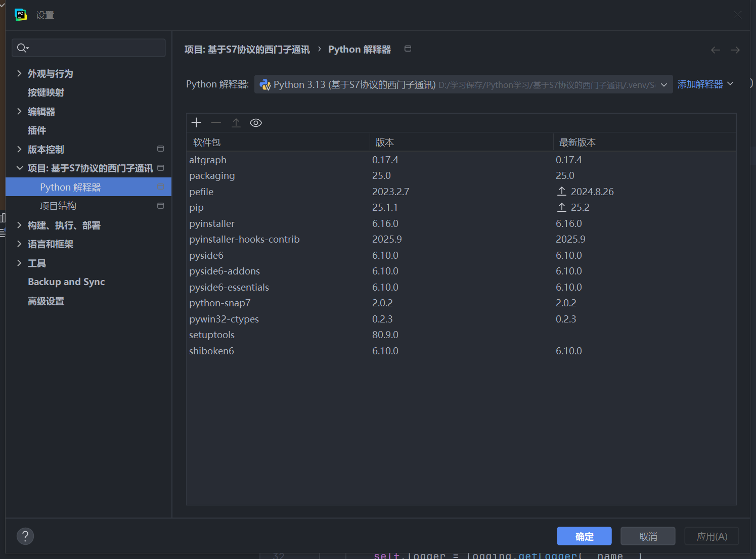
Task: Select 按键映射 in settings tree
Action: [x=46, y=92]
